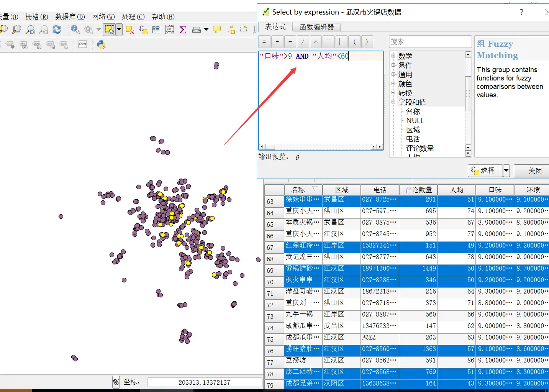Click the 选择 button in expression dialog

pos(485,171)
